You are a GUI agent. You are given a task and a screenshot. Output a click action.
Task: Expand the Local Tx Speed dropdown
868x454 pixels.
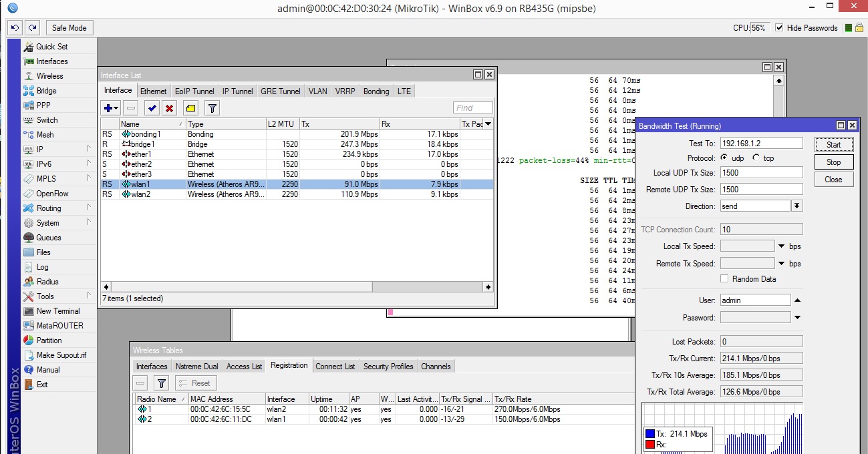780,246
